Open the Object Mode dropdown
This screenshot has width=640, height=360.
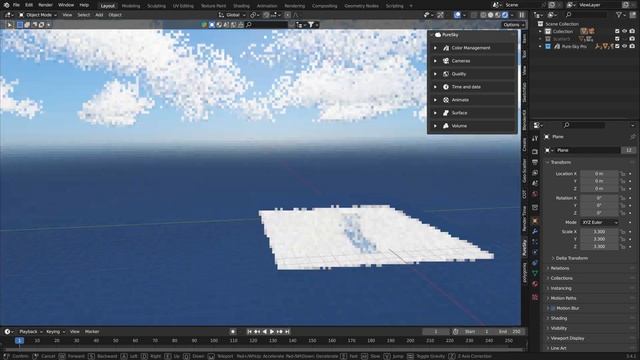click(38, 15)
